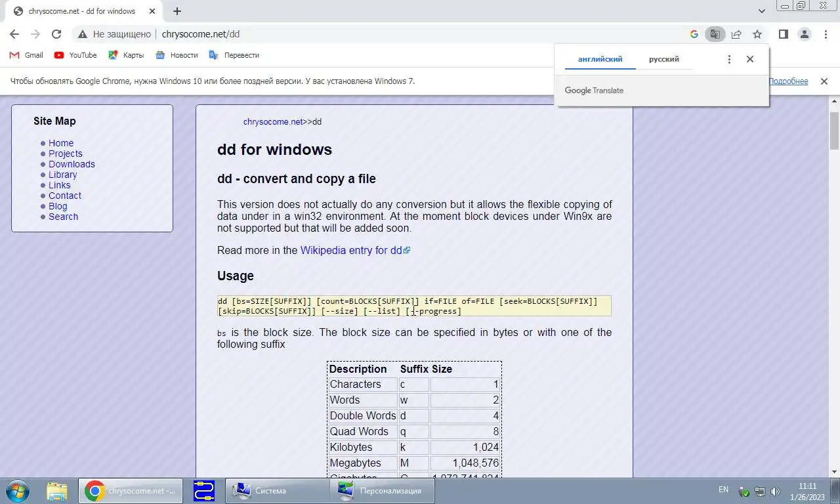Open the tab search chevron
Image resolution: width=840 pixels, height=504 pixels.
[762, 11]
